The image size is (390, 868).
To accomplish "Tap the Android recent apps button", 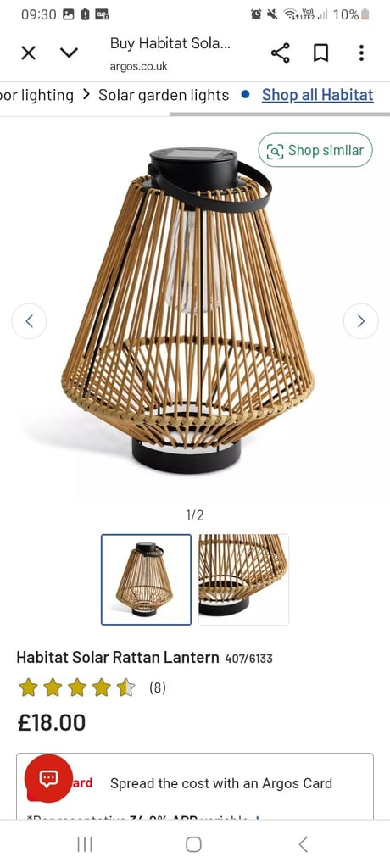I will pyautogui.click(x=84, y=844).
